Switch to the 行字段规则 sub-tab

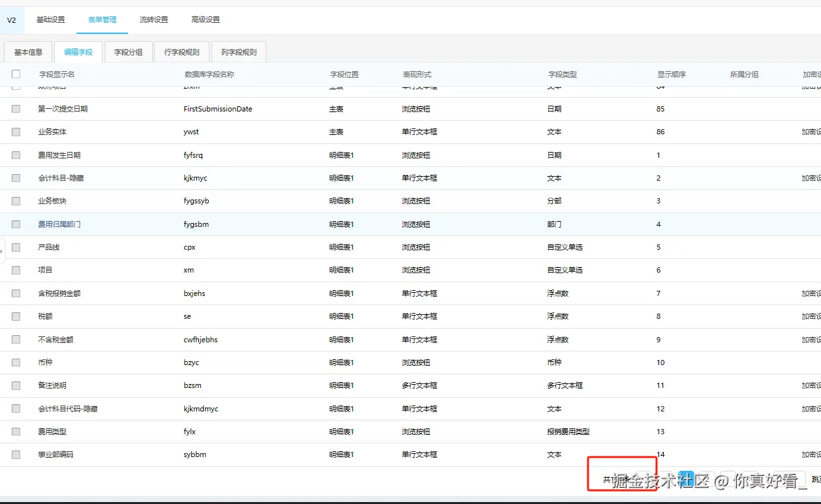(182, 52)
